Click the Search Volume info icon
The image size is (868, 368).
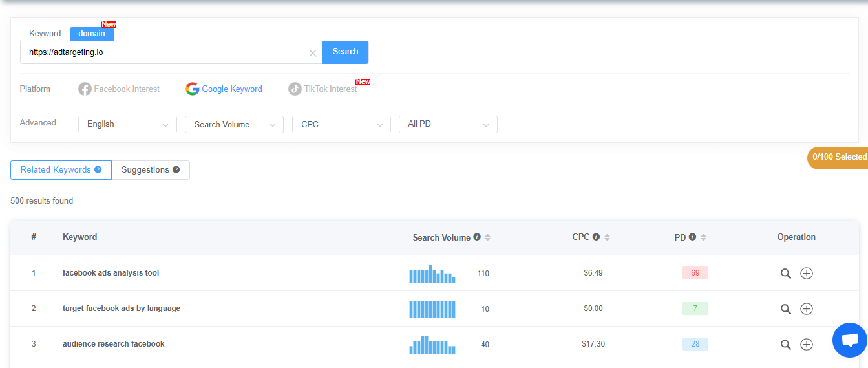477,237
